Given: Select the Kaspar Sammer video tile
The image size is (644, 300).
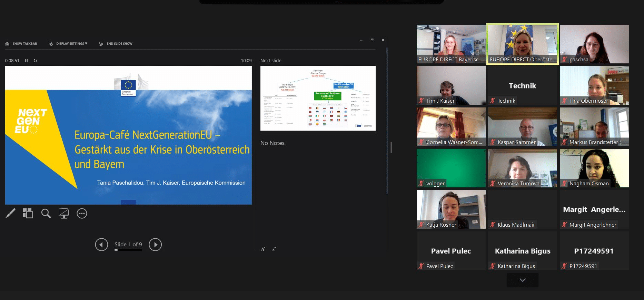Looking at the screenshot, I should 523,127.
